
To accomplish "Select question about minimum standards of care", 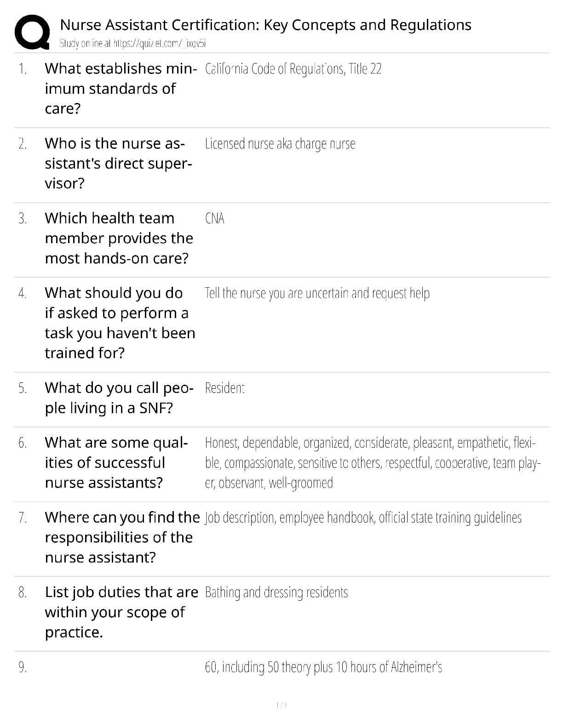I will pyautogui.click(x=121, y=88).
